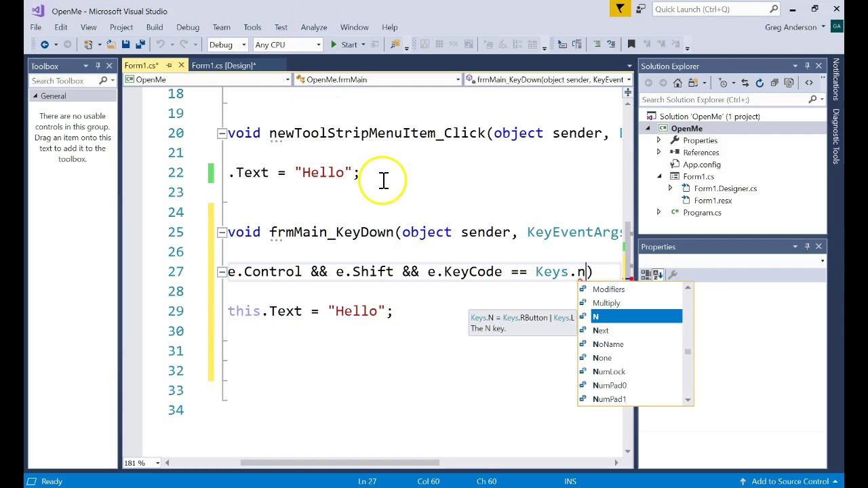Click Sync with Active Document icon

(745, 83)
